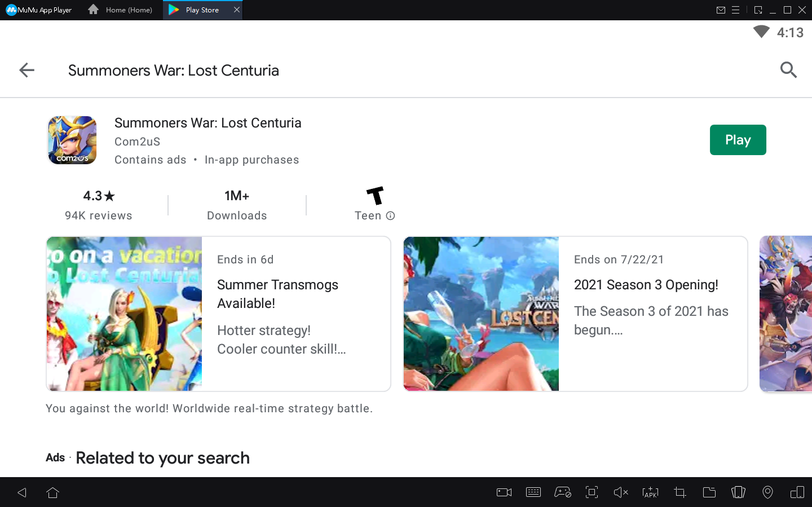Open the Summer Transmogs Available event card
812x507 pixels.
[x=218, y=314]
